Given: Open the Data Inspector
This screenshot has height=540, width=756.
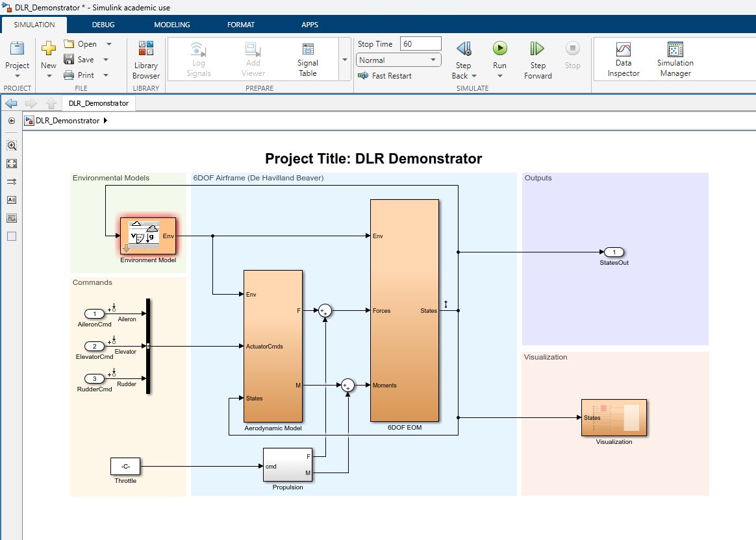Looking at the screenshot, I should [624, 60].
